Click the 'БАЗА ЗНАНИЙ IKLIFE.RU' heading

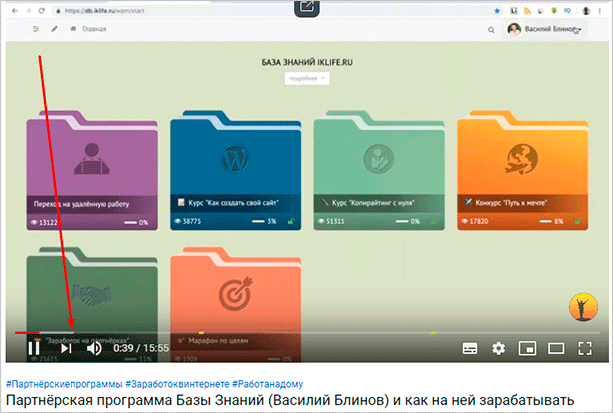coord(307,62)
